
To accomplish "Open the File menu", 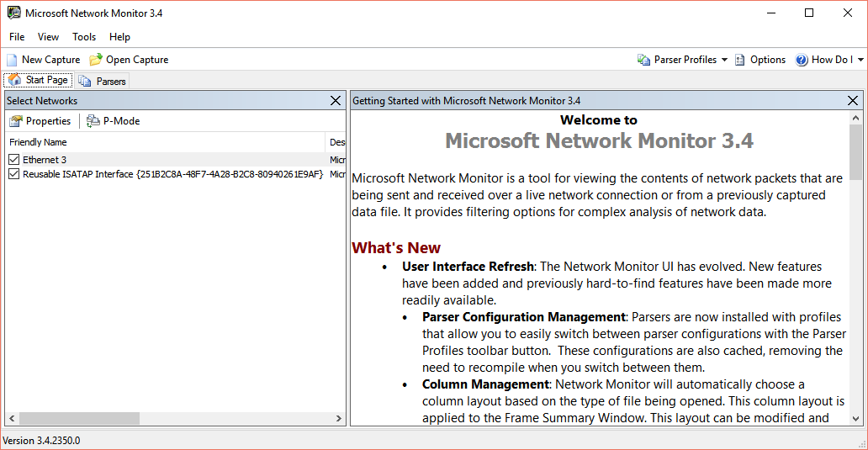I will 17,37.
